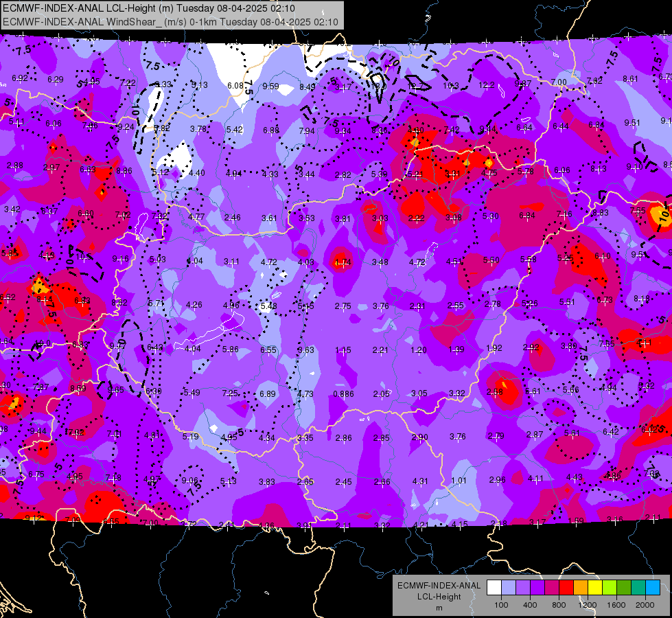The image size is (672, 618).
Task: Click the LCL-Height title line at top
Action: click(149, 8)
